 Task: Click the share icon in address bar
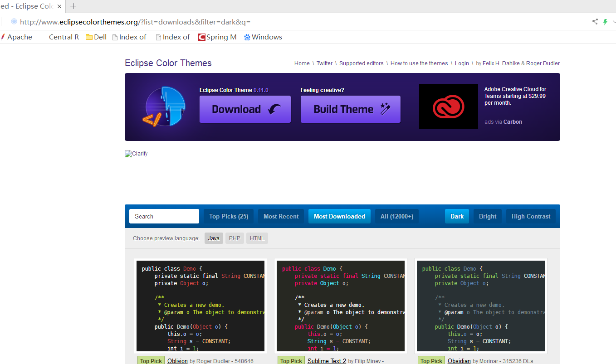[595, 21]
